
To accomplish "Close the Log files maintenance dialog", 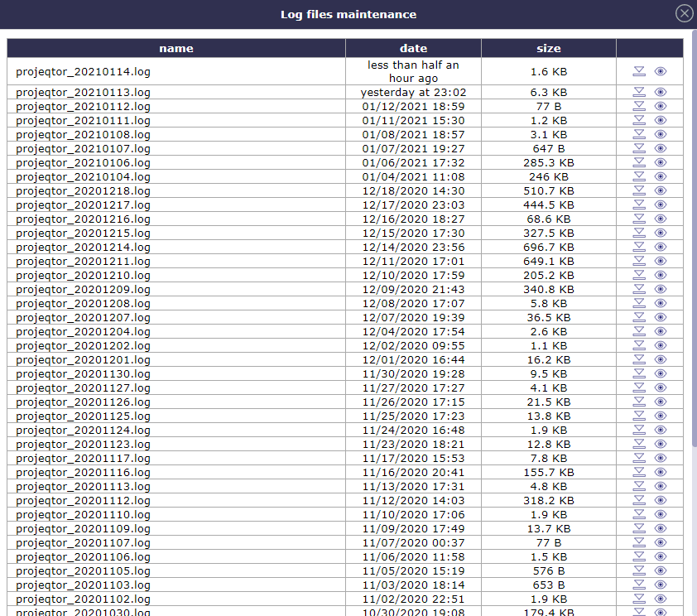I will pyautogui.click(x=684, y=13).
